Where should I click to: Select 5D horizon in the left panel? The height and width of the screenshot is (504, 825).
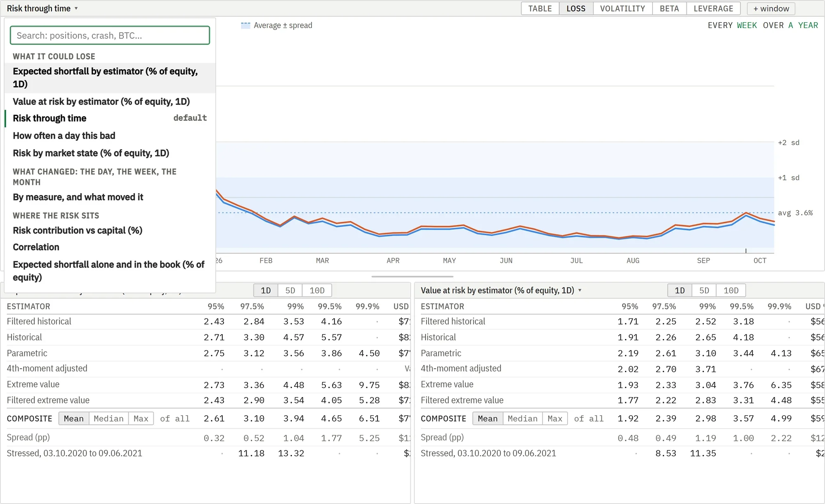pyautogui.click(x=290, y=290)
